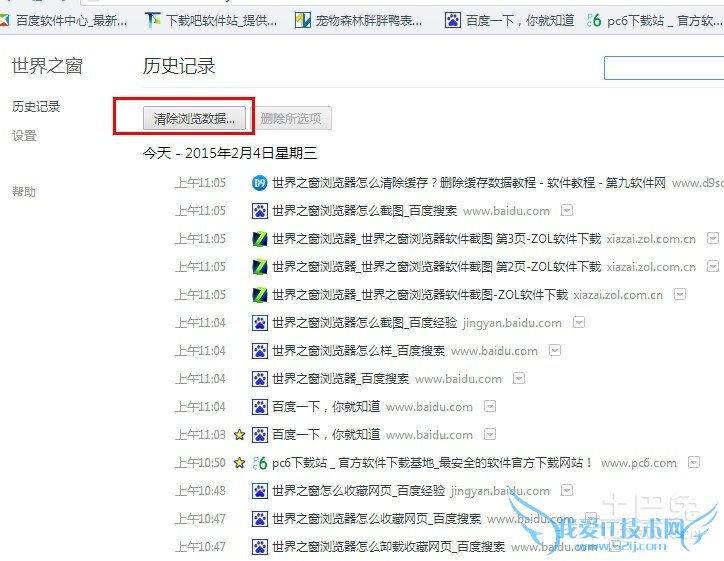Select 历史记录 in the left sidebar
724x561 pixels.
click(x=36, y=107)
